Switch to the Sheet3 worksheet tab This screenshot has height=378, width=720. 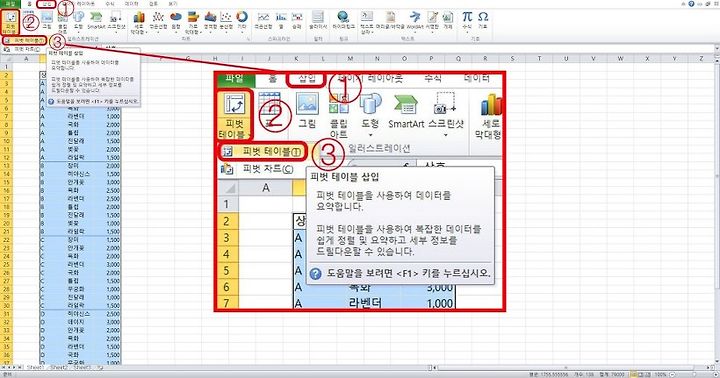tap(83, 367)
